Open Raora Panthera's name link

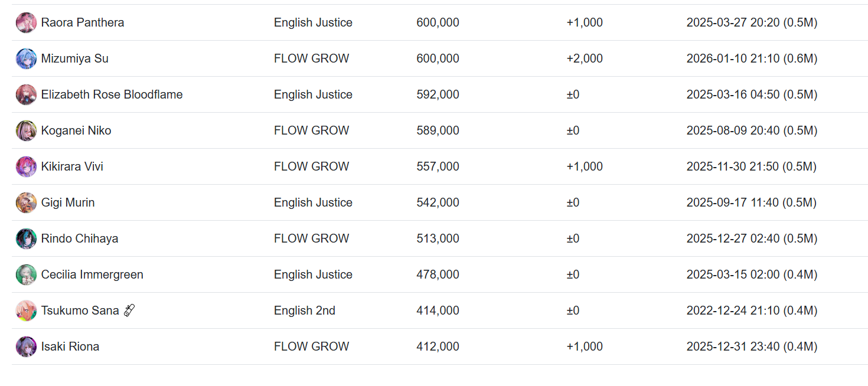point(82,23)
